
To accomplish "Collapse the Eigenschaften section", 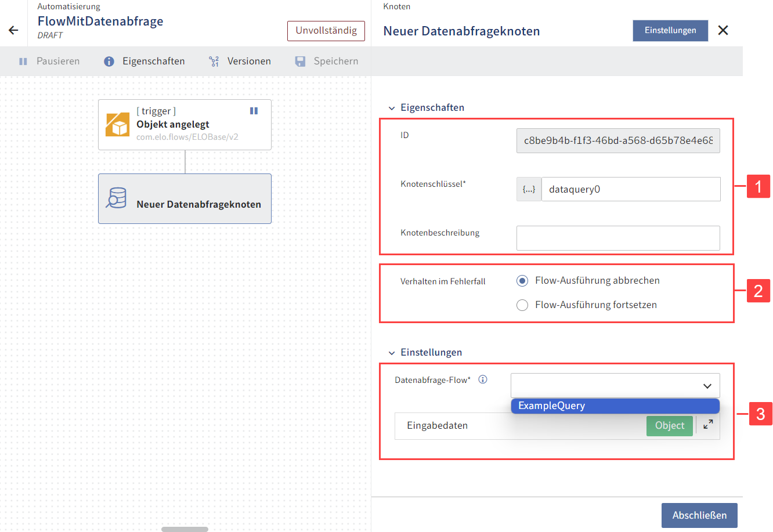I will (392, 108).
